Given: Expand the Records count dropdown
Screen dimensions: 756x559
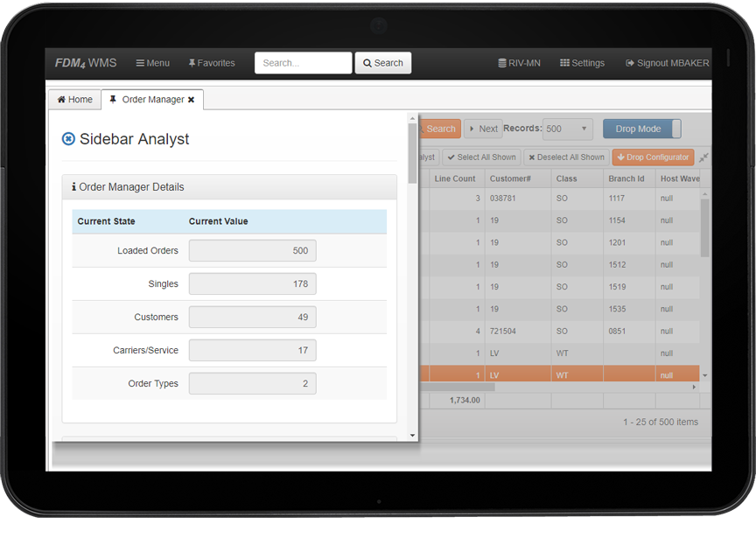Looking at the screenshot, I should 567,129.
